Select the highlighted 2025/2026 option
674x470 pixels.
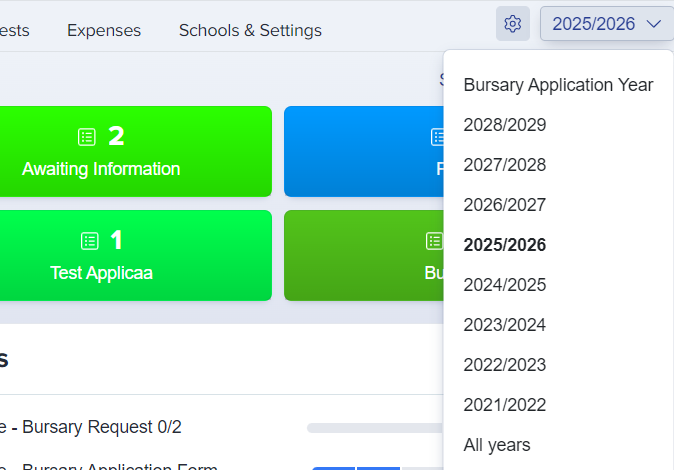point(504,245)
